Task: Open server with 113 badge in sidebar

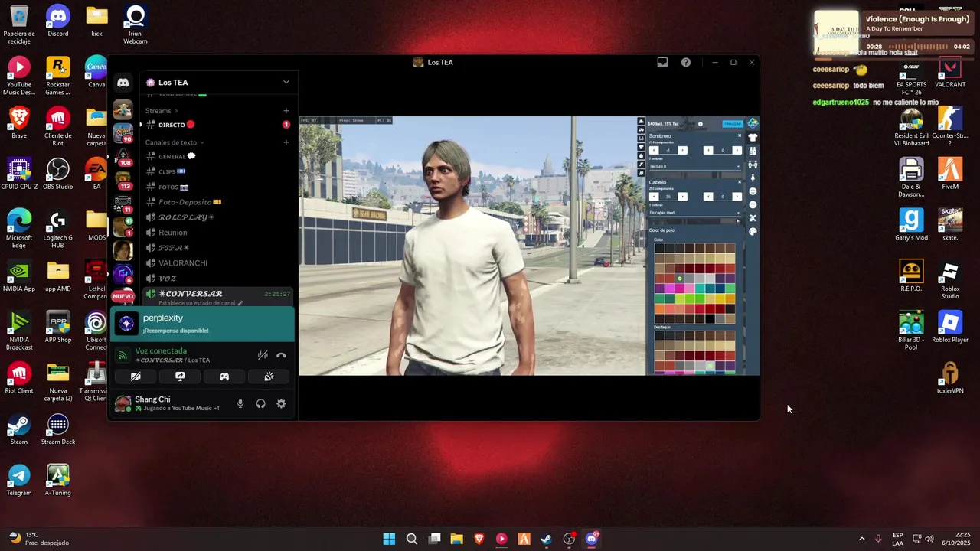Action: coord(122,180)
